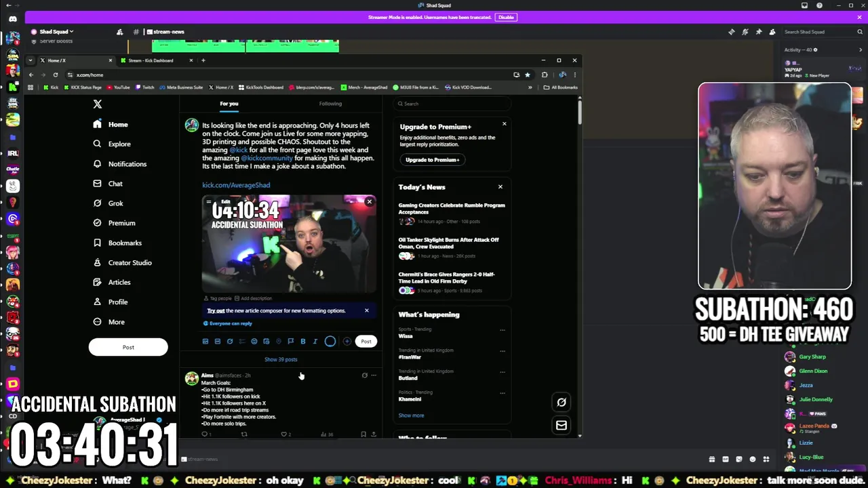Focus the X Search field
This screenshot has height=488, width=868.
[x=453, y=104]
